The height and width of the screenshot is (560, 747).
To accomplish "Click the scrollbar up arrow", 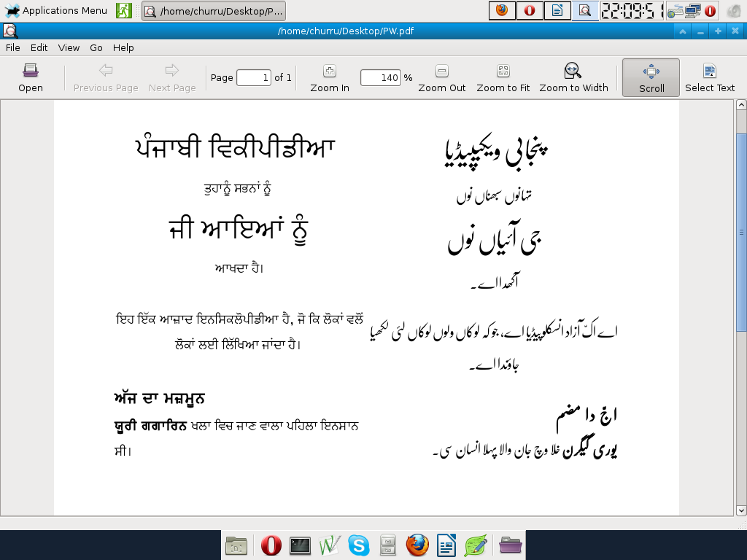I will [x=741, y=105].
